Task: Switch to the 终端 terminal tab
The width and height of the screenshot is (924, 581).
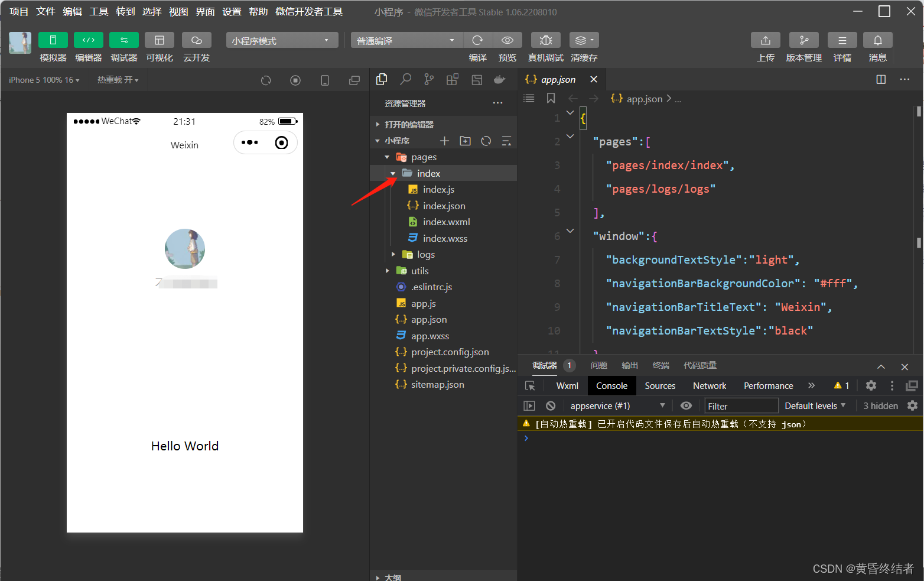Action: tap(661, 365)
